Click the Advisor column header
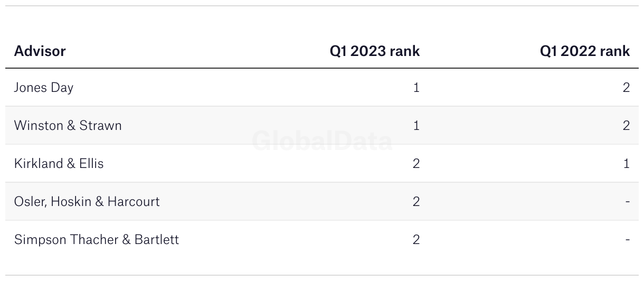The height and width of the screenshot is (281, 644). tap(40, 51)
